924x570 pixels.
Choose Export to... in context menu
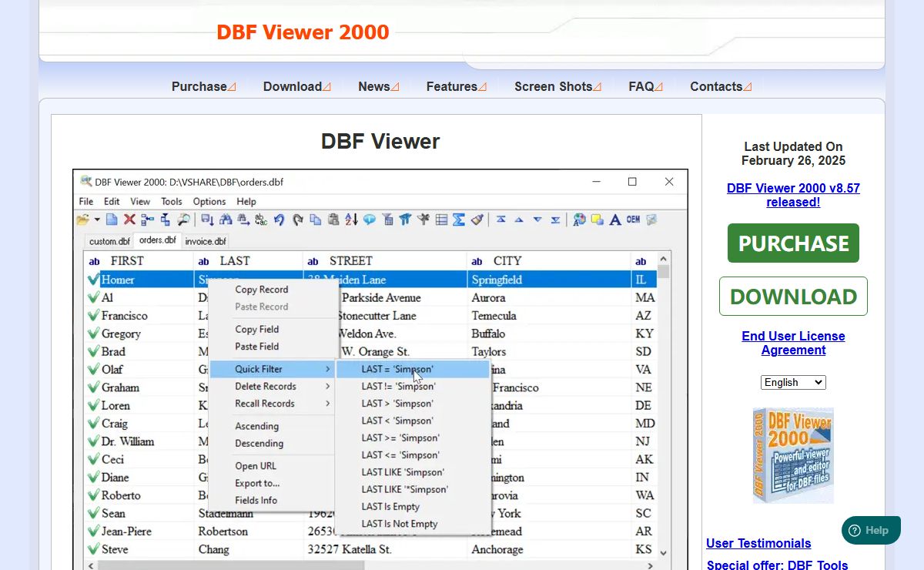257,483
